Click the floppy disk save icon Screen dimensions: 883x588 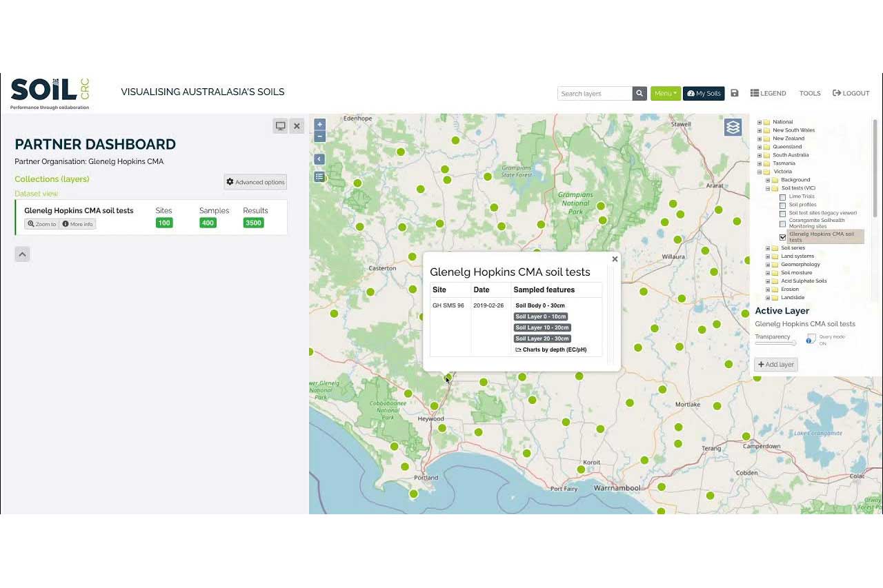[x=735, y=93]
